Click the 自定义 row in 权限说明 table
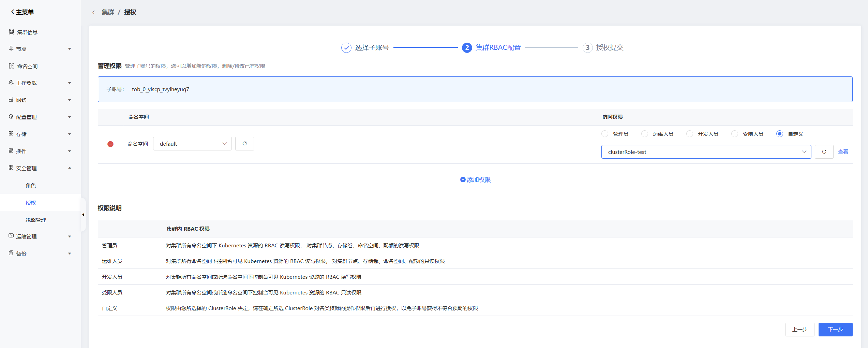The width and height of the screenshot is (868, 348). [x=475, y=308]
